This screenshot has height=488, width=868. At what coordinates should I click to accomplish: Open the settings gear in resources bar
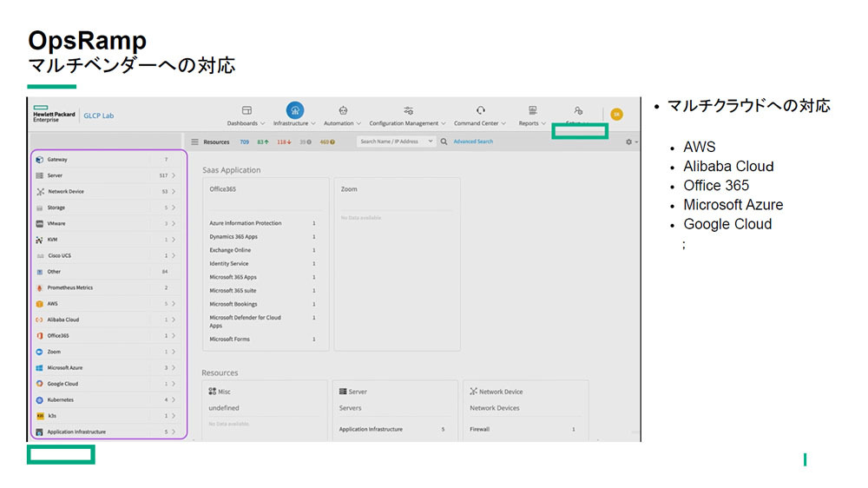coord(628,142)
